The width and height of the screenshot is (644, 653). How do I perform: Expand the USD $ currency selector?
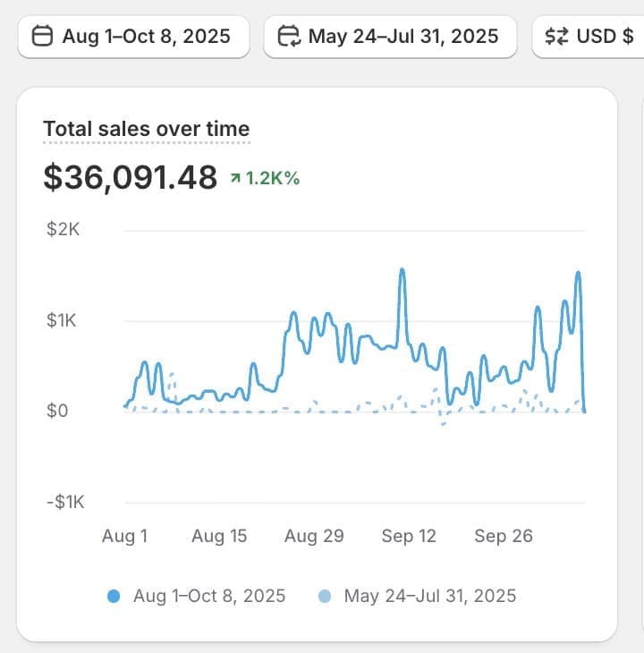(590, 37)
